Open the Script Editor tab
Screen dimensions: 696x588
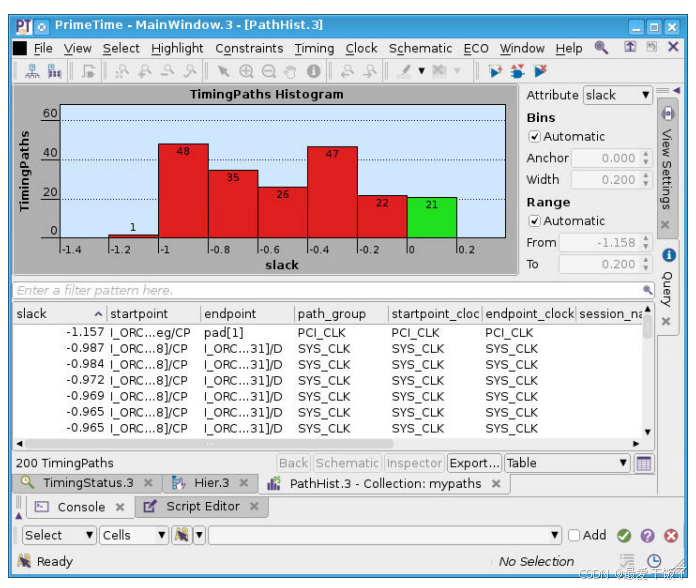[202, 506]
